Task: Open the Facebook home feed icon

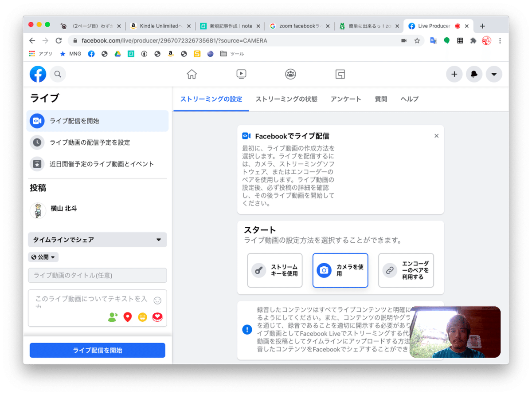Action: 192,74
